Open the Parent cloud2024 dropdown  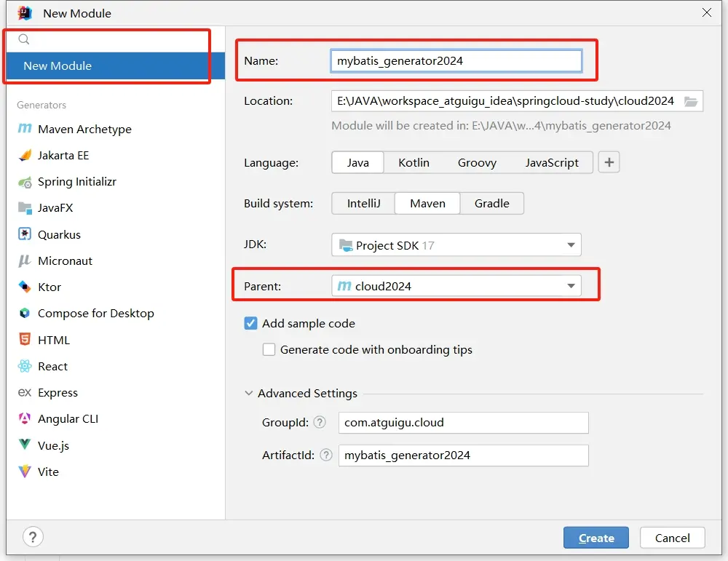pos(456,286)
